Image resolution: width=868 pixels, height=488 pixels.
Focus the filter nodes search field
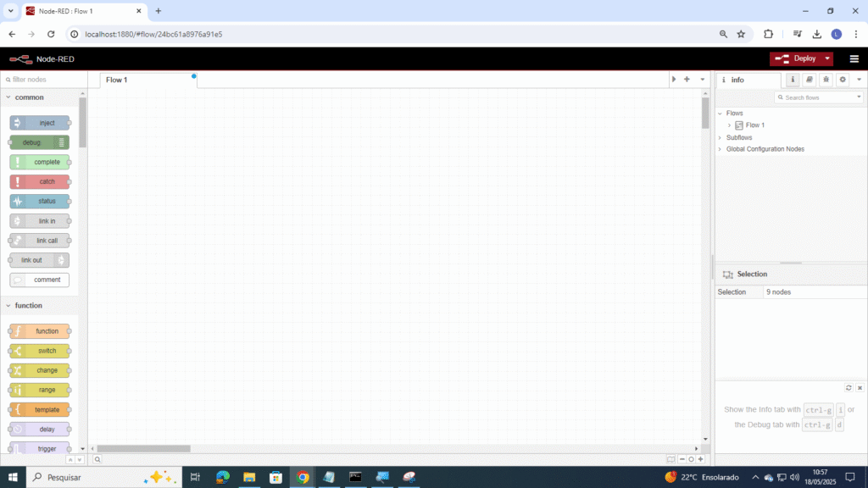[42, 80]
